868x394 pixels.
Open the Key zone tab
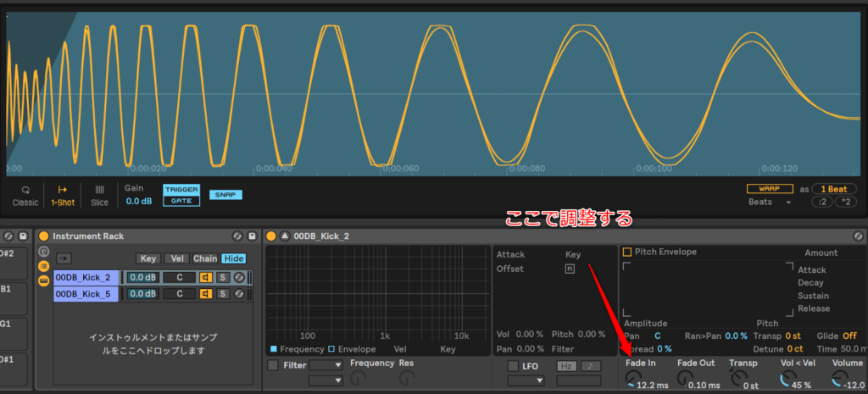click(148, 258)
